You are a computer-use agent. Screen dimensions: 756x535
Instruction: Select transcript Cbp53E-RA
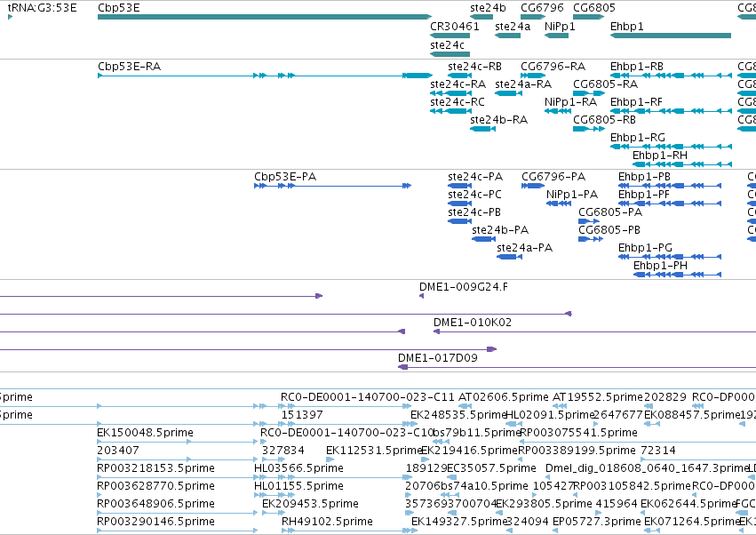click(266, 76)
